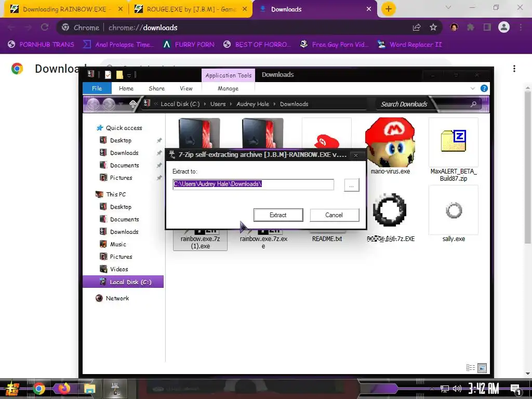Click the new folder quick access icon

pos(119,75)
